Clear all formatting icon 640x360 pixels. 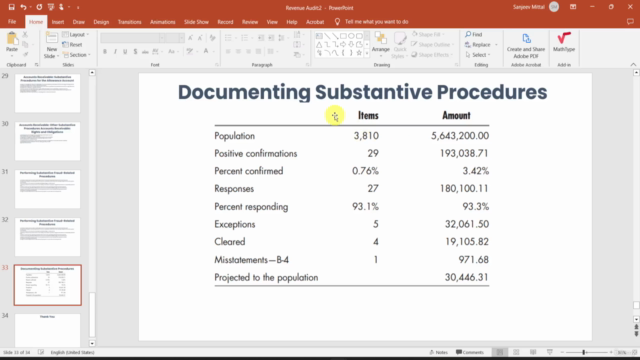pyautogui.click(x=213, y=38)
